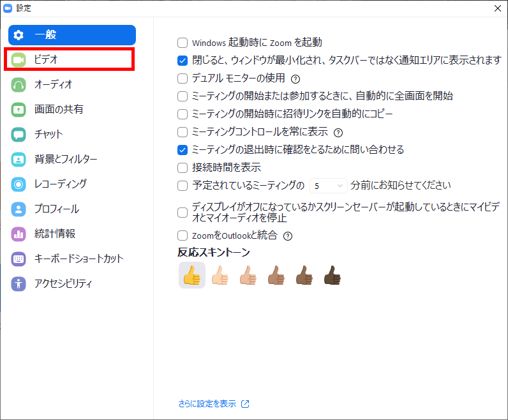The image size is (508, 420).
Task: Check upcoming meeting reminder checkbox
Action: point(183,186)
